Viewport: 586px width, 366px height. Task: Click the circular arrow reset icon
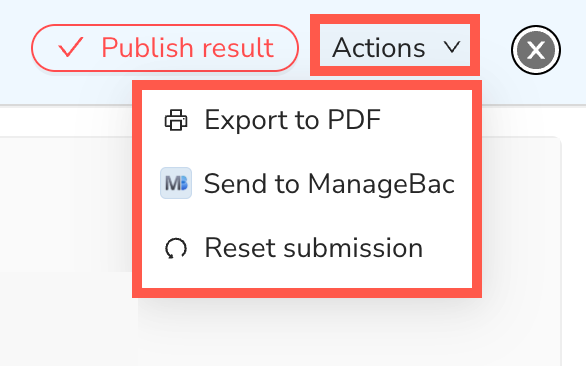click(x=176, y=248)
